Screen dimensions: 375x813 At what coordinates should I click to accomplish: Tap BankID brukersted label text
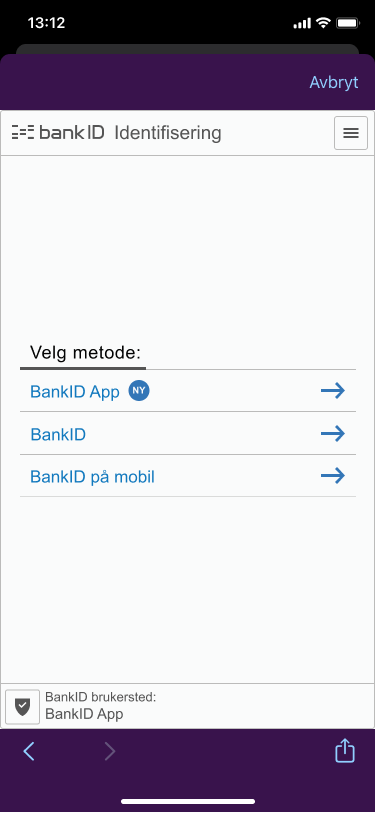tap(101, 697)
